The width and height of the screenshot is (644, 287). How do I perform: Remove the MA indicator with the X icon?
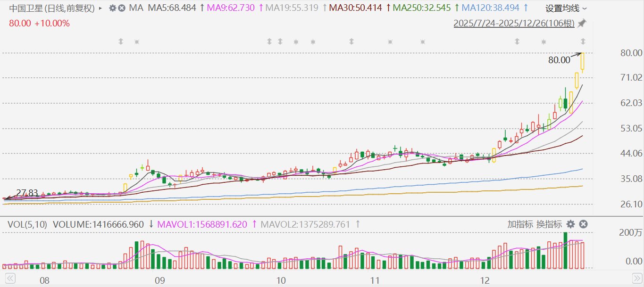122,8
